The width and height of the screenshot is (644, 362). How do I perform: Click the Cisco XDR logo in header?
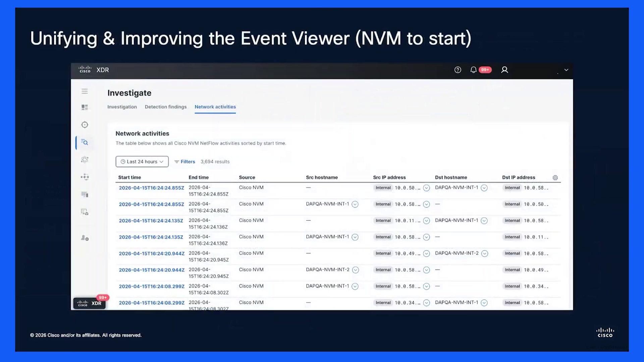pos(94,70)
